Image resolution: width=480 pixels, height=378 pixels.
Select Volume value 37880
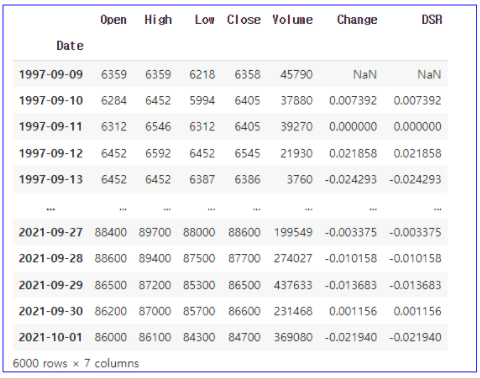296,100
